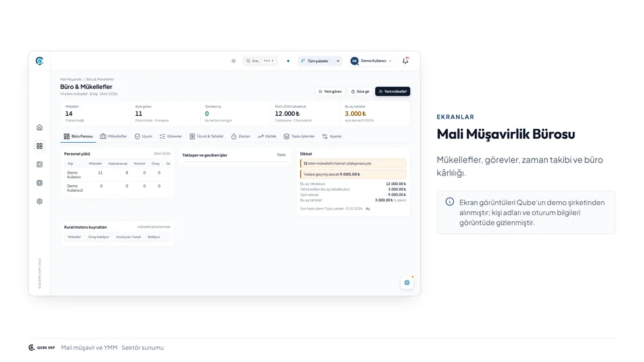View the Kârlılık tab

266,136
